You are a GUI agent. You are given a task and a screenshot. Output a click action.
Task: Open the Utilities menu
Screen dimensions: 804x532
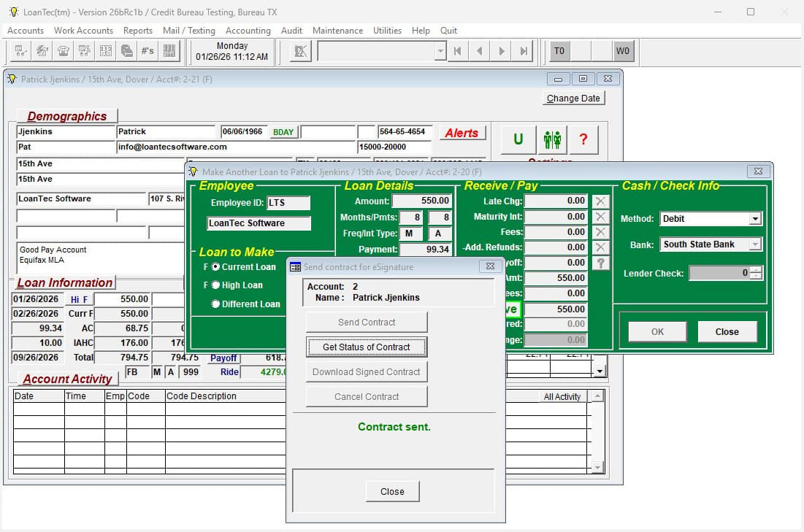tap(387, 30)
